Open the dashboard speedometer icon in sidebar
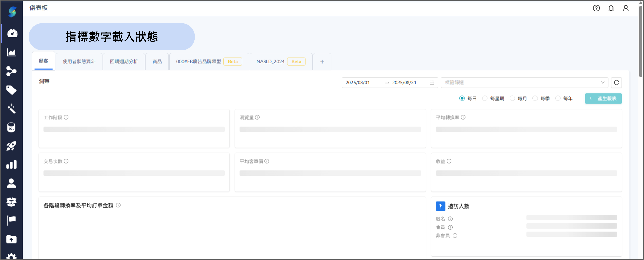The height and width of the screenshot is (260, 644). [12, 33]
